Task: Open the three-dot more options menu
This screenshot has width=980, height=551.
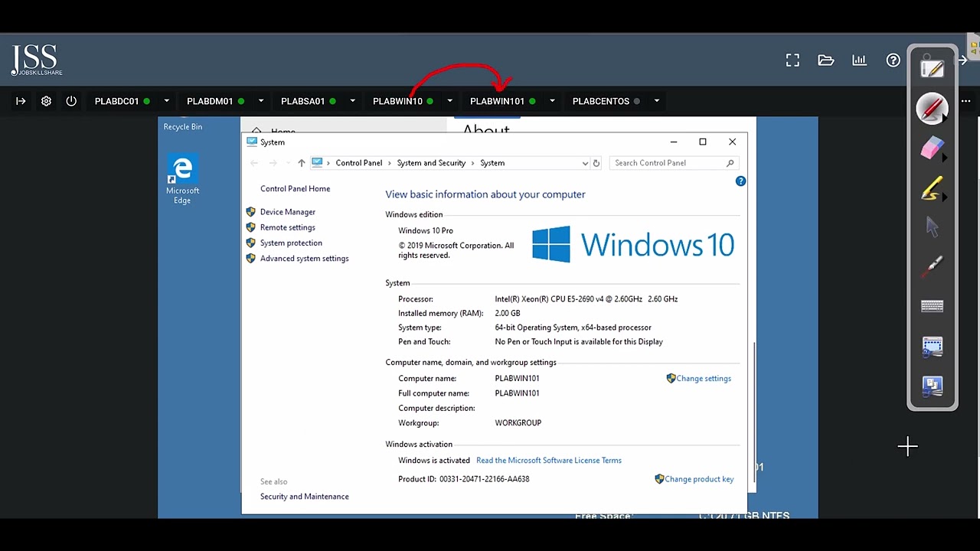Action: click(965, 101)
